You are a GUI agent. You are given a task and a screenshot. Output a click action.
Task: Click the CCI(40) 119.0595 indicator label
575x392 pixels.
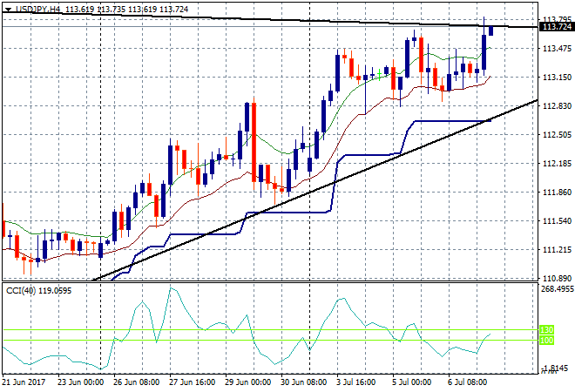pyautogui.click(x=39, y=291)
